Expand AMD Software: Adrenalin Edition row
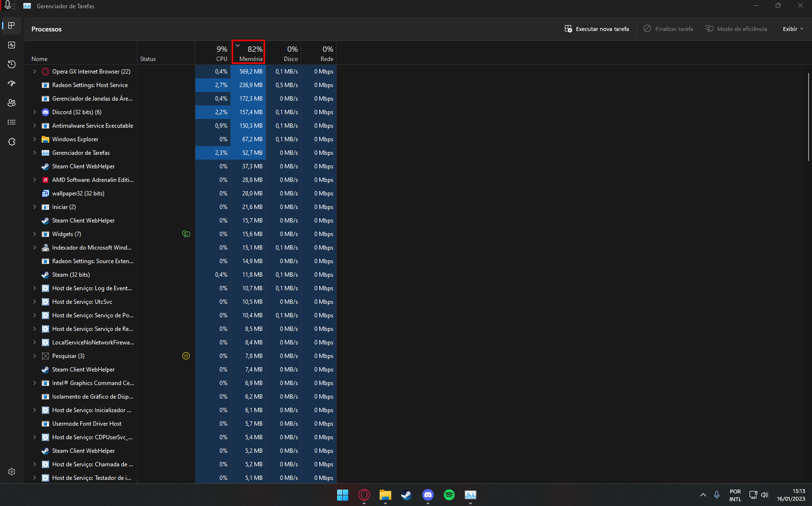Screen dimensions: 812x506 (x=34, y=180)
